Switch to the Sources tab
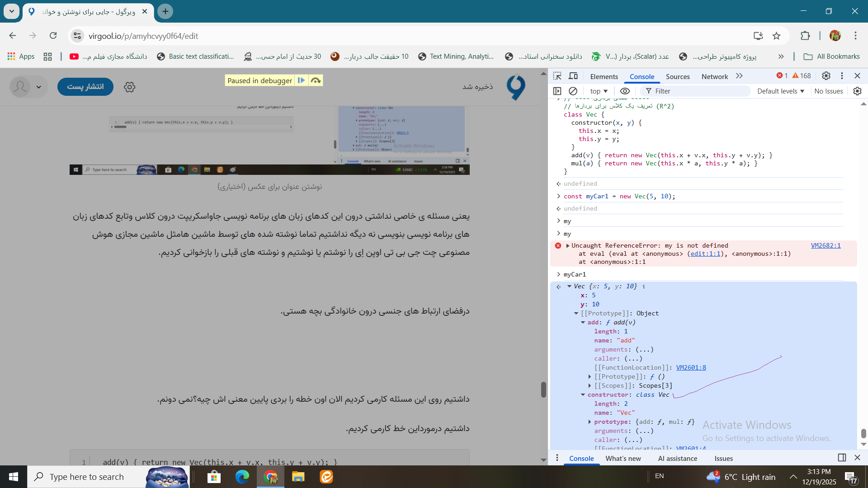 677,76
